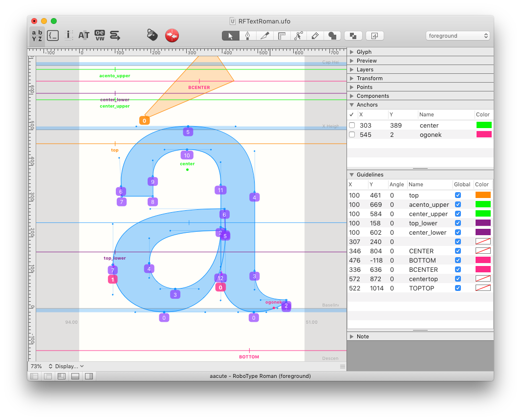
Task: Expand the Components inspector section
Action: pos(351,96)
